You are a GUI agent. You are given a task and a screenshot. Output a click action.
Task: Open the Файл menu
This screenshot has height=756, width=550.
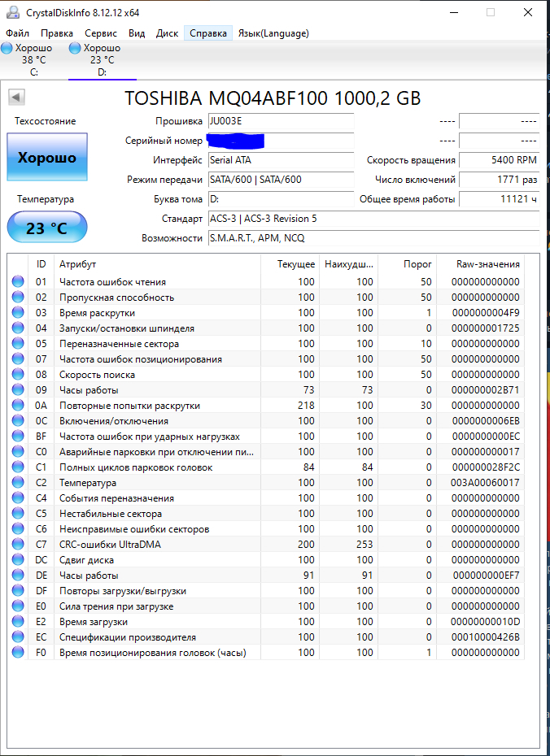click(17, 33)
